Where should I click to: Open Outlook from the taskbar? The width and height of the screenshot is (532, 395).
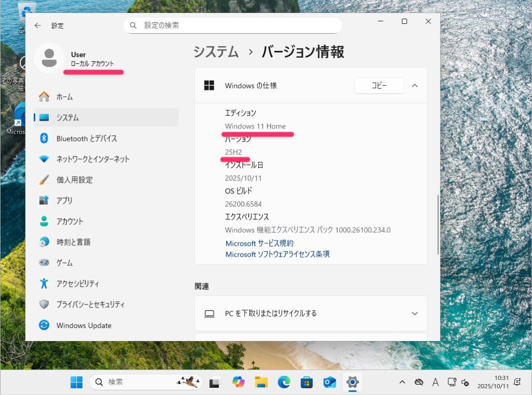pos(329,383)
